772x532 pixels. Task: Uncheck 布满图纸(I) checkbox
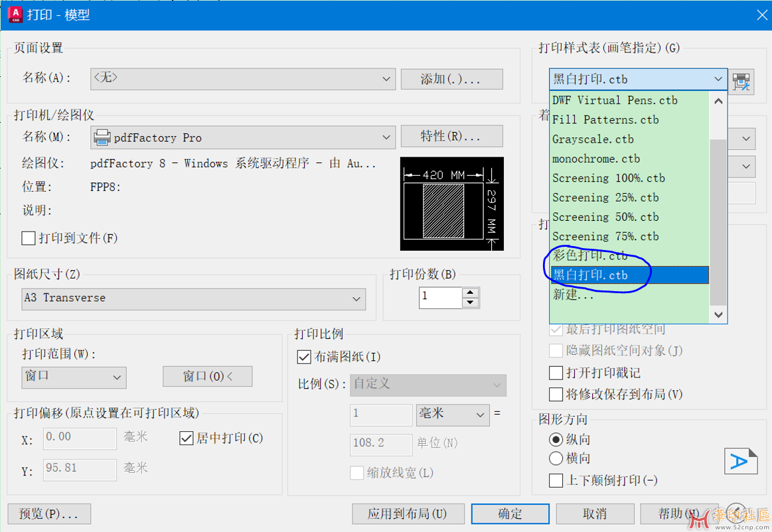click(x=304, y=357)
